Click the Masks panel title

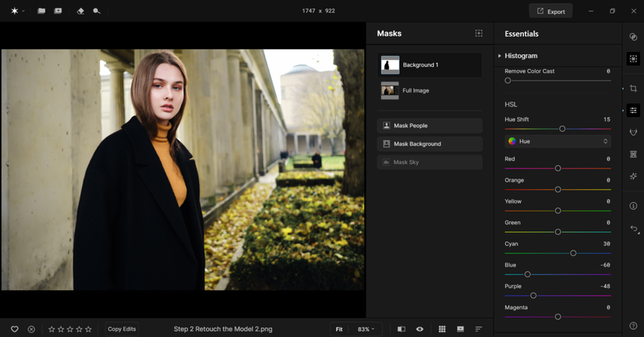pos(389,34)
